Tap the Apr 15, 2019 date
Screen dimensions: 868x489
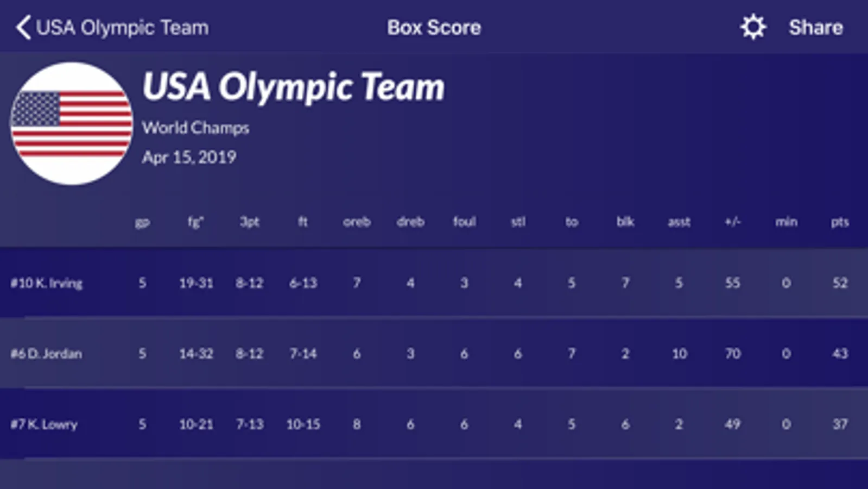pos(189,158)
